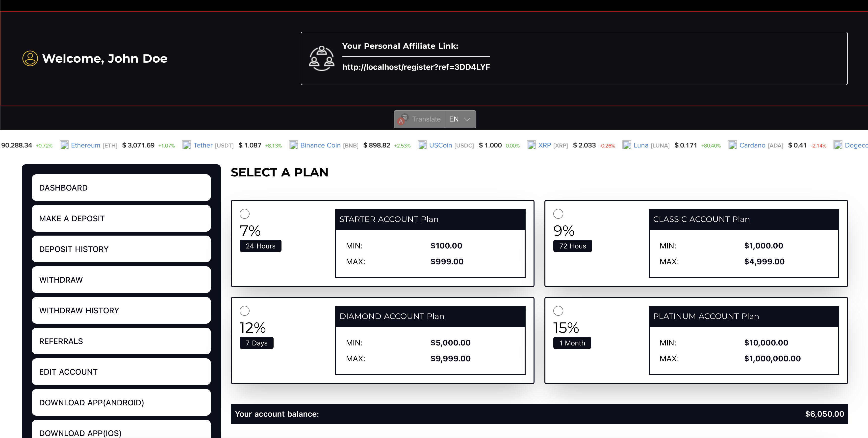This screenshot has height=438, width=868.
Task: Click the Translate button
Action: [426, 119]
